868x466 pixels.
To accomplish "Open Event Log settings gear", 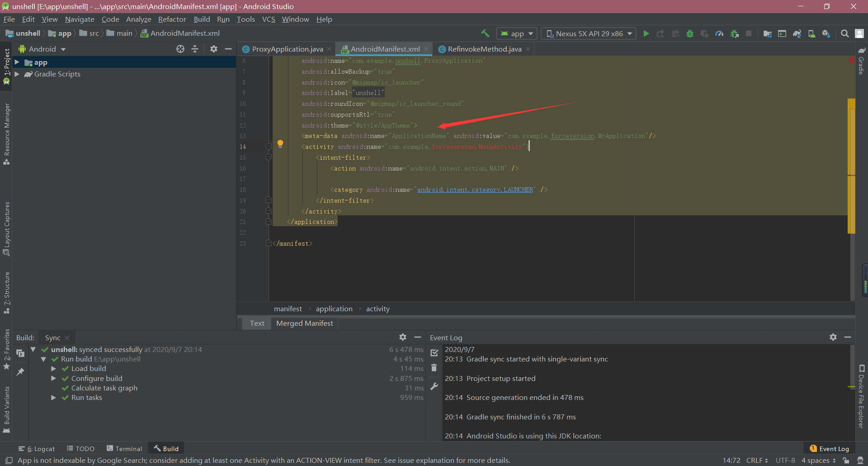I will pyautogui.click(x=833, y=337).
